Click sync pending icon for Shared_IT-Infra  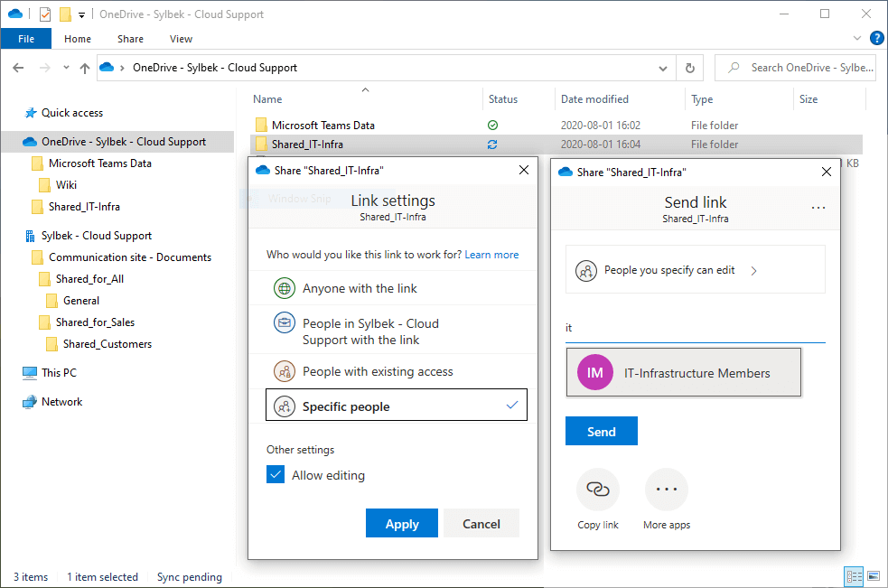492,145
